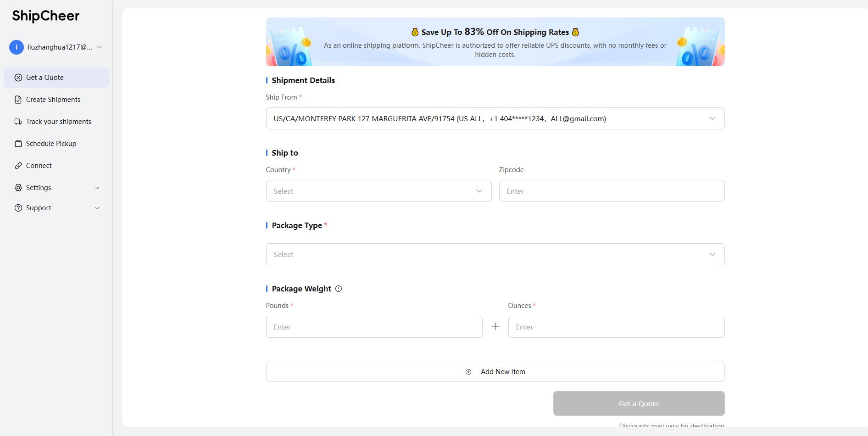Click the Support question mark icon
The image size is (868, 436).
[18, 208]
